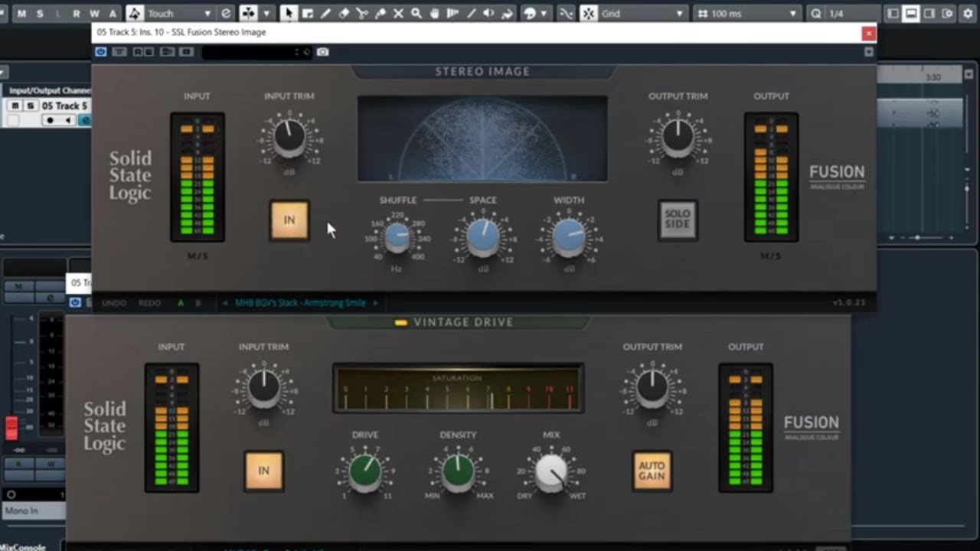Select the Object Selection arrow tool
This screenshot has width=980, height=551.
[289, 13]
